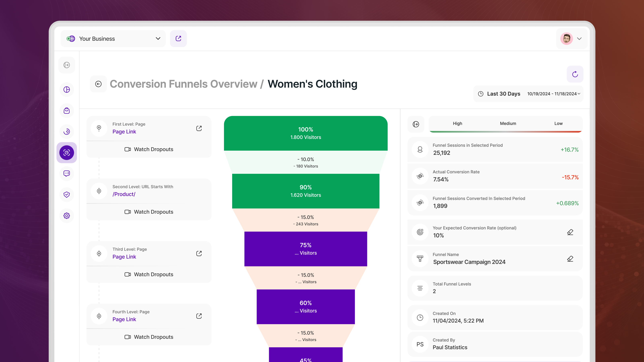Open First Level page link externally
This screenshot has width=644, height=362.
(199, 128)
